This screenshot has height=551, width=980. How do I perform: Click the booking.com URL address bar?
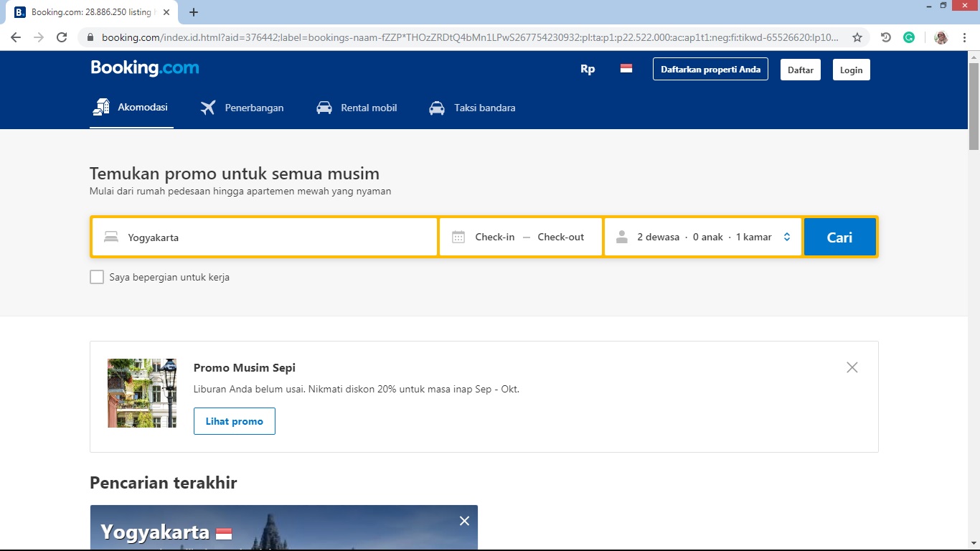click(470, 37)
